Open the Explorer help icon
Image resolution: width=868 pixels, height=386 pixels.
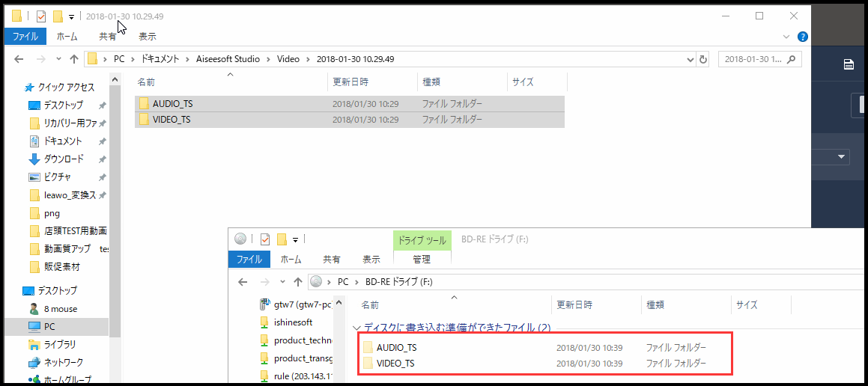(x=802, y=37)
